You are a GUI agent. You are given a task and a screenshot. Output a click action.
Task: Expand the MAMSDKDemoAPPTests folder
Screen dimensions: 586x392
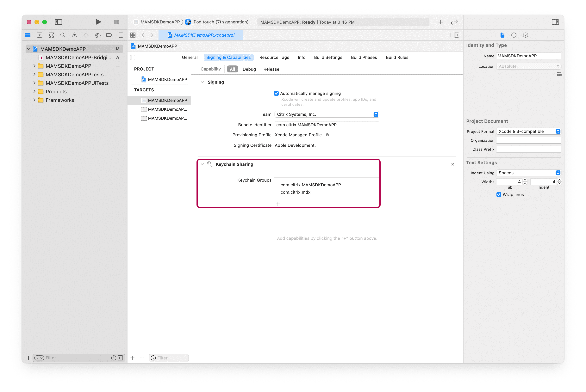(x=34, y=75)
